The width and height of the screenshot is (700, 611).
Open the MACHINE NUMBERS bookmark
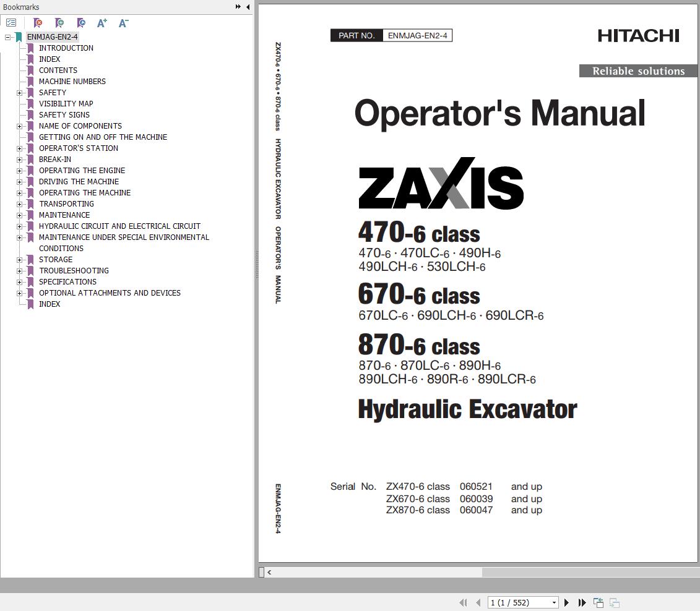[x=72, y=81]
